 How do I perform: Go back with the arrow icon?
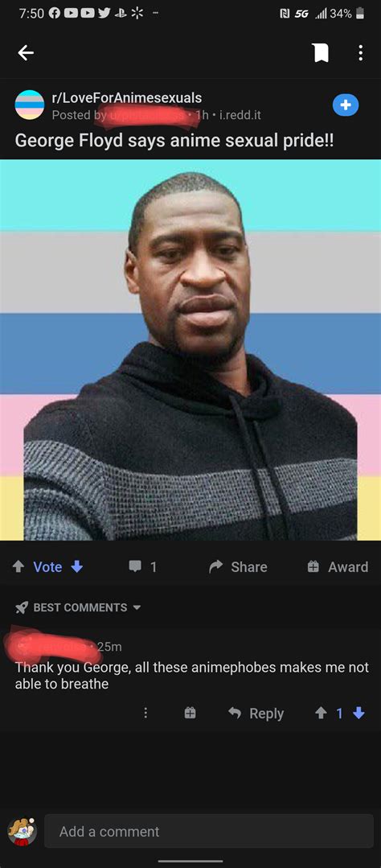point(26,53)
